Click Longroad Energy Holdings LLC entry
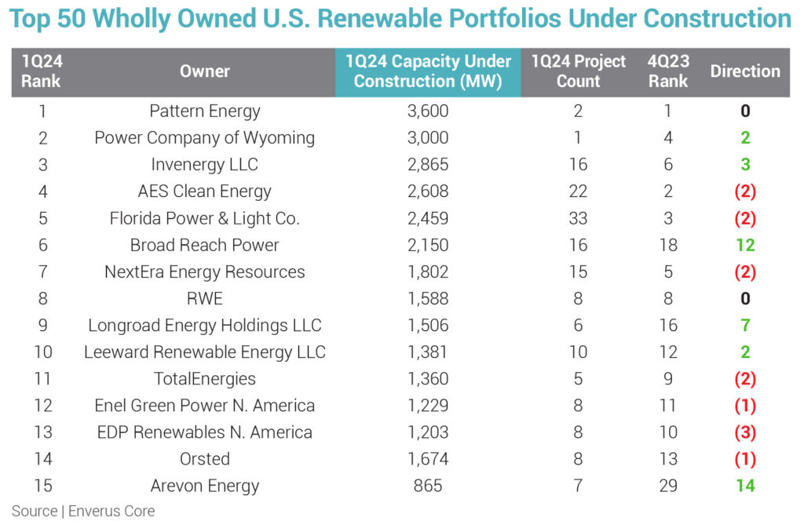This screenshot has height=532, width=804. 205,326
